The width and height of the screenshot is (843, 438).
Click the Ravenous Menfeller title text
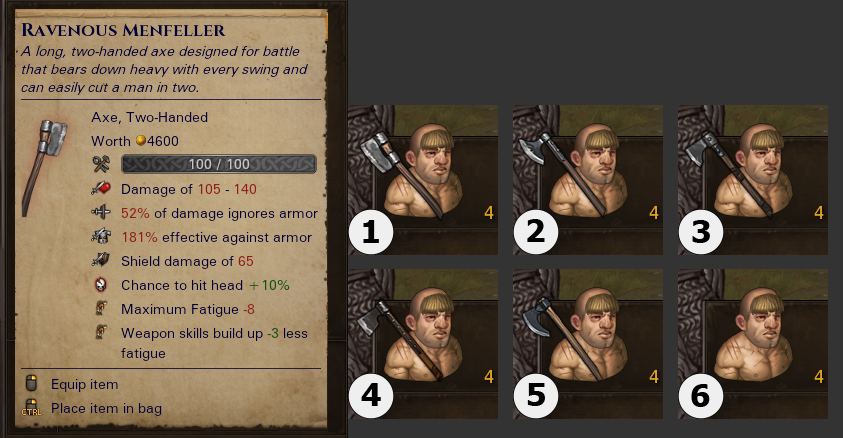(x=123, y=30)
